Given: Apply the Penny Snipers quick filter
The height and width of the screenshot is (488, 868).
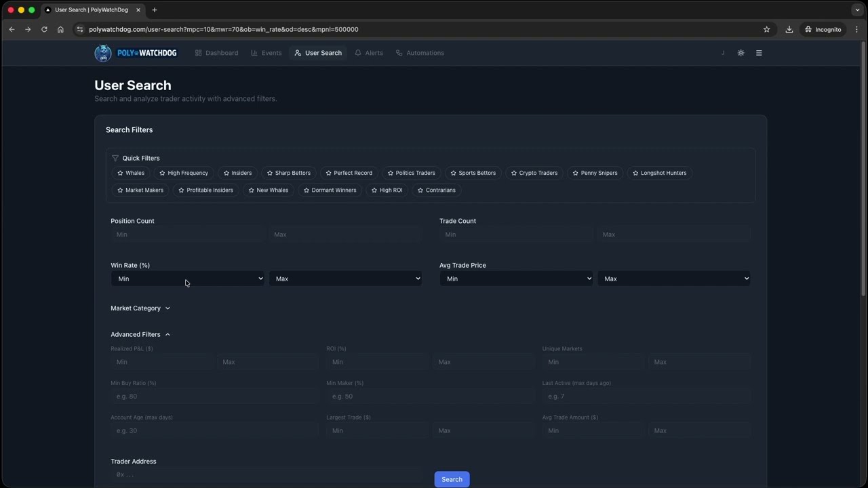Looking at the screenshot, I should 595,173.
